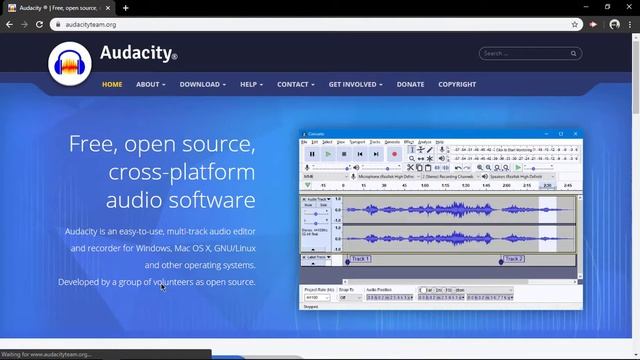Click the Cut scissors icon in the Audacity screenshot

coord(410,168)
